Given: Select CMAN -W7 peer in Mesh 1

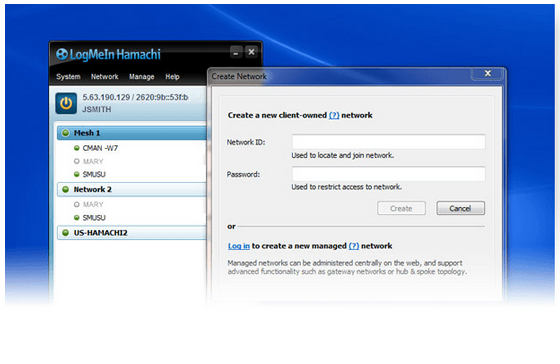Looking at the screenshot, I should point(100,148).
